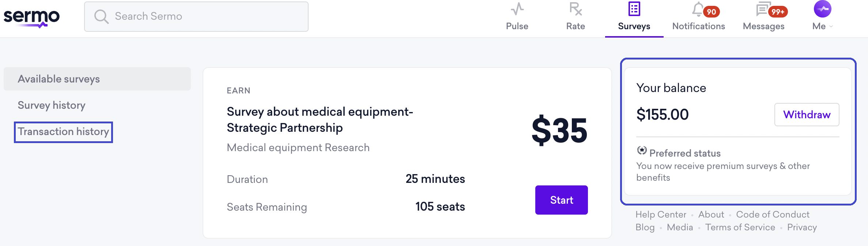View the Code of Conduct
868x246 pixels.
(773, 215)
